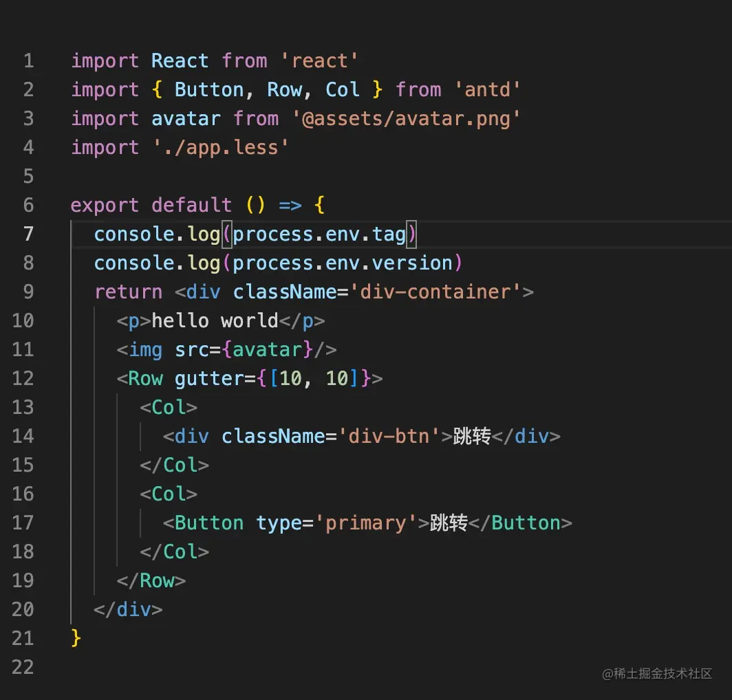Viewport: 732px width, 700px height.
Task: Click the opening Col tag on line 16
Action: click(x=169, y=494)
